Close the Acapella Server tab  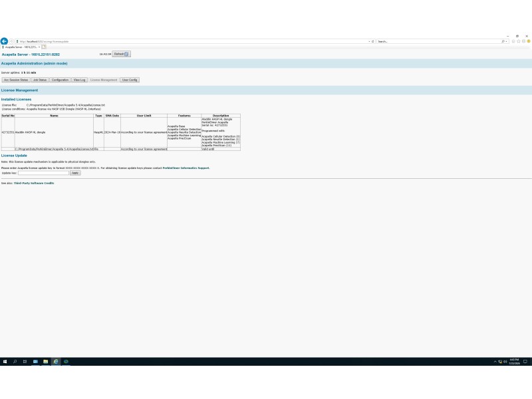[39, 47]
